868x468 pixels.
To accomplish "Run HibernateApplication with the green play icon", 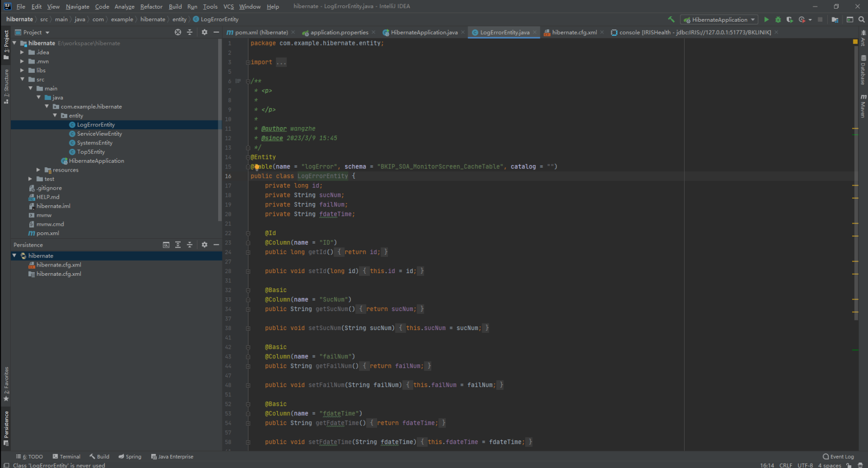I will pyautogui.click(x=766, y=20).
